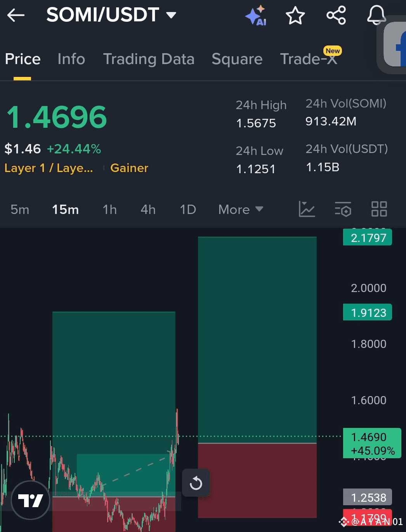Share this pair using share icon
This screenshot has width=406, height=532.
pyautogui.click(x=336, y=16)
